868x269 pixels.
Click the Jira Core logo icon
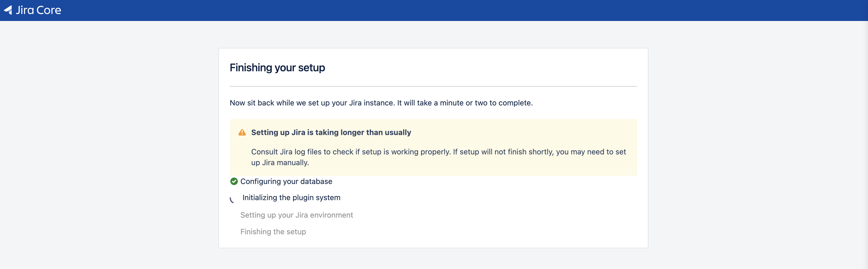point(8,10)
